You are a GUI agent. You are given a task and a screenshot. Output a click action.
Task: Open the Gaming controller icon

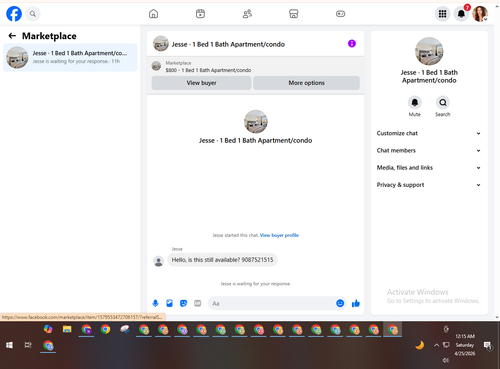pos(340,14)
